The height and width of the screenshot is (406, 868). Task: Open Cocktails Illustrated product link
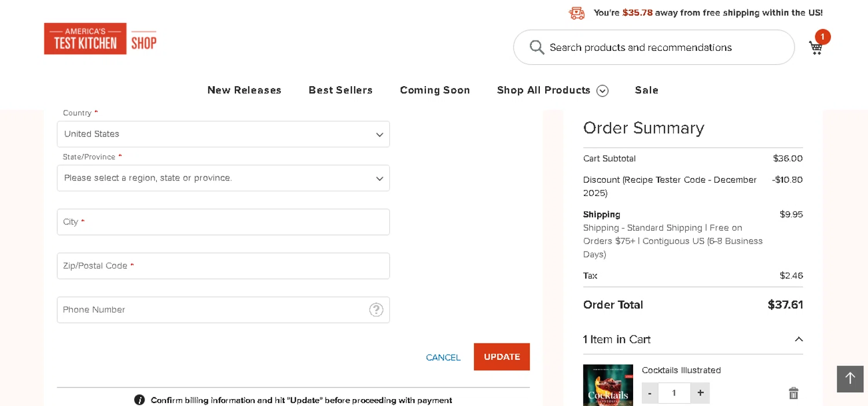pos(681,370)
